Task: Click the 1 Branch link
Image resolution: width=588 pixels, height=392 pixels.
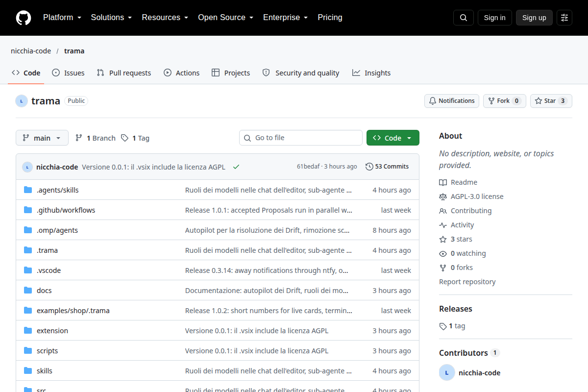Action: (96, 138)
